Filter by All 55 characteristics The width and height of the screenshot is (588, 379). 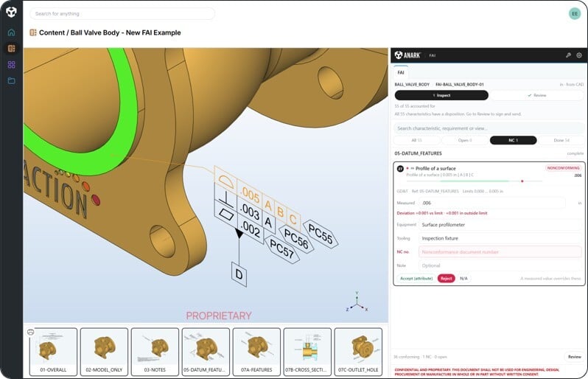tap(416, 140)
